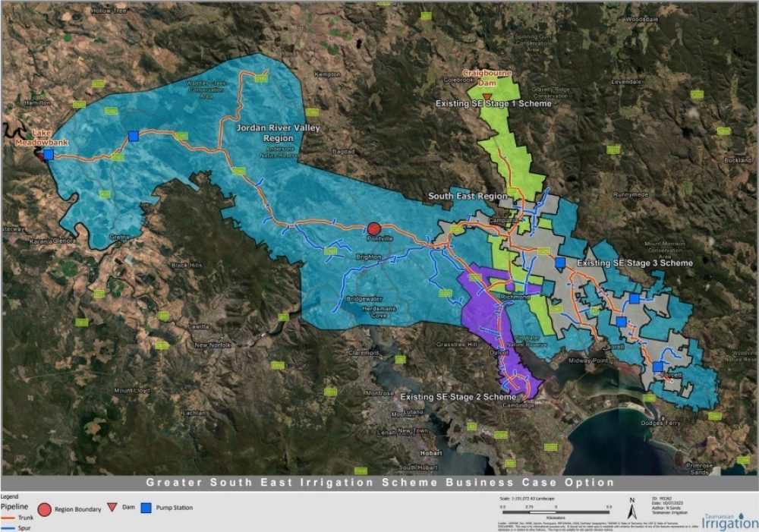Click the north arrow symbol
Image resolution: width=759 pixels, height=532 pixels.
(x=632, y=508)
